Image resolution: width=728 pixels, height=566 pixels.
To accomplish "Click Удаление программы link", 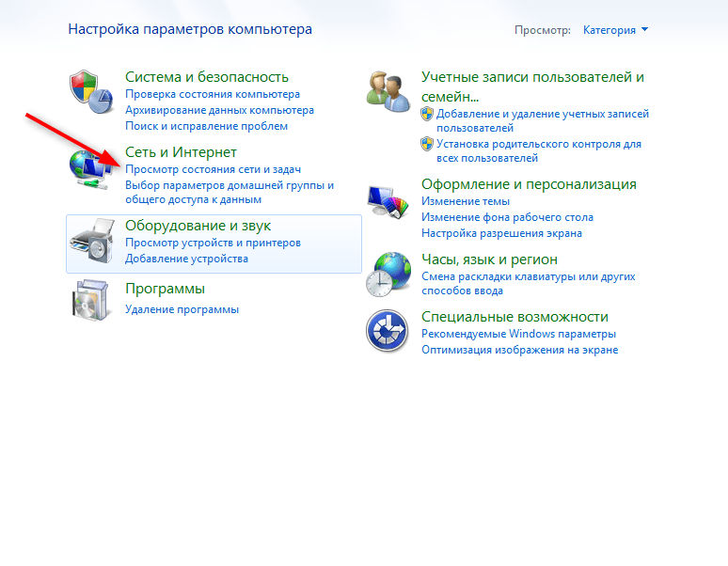I will point(182,309).
